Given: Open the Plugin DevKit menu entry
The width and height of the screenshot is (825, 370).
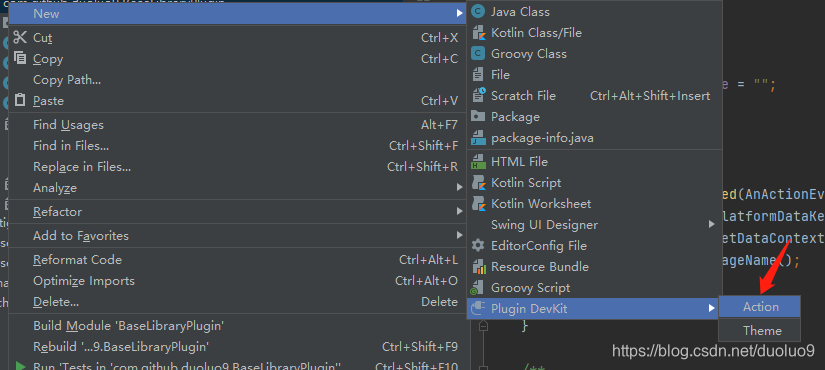Looking at the screenshot, I should point(592,309).
